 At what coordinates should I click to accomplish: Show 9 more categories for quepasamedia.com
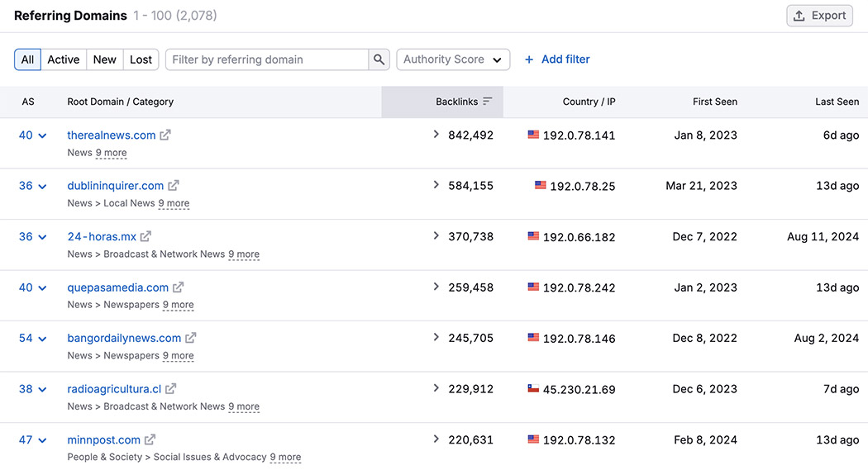click(x=179, y=305)
